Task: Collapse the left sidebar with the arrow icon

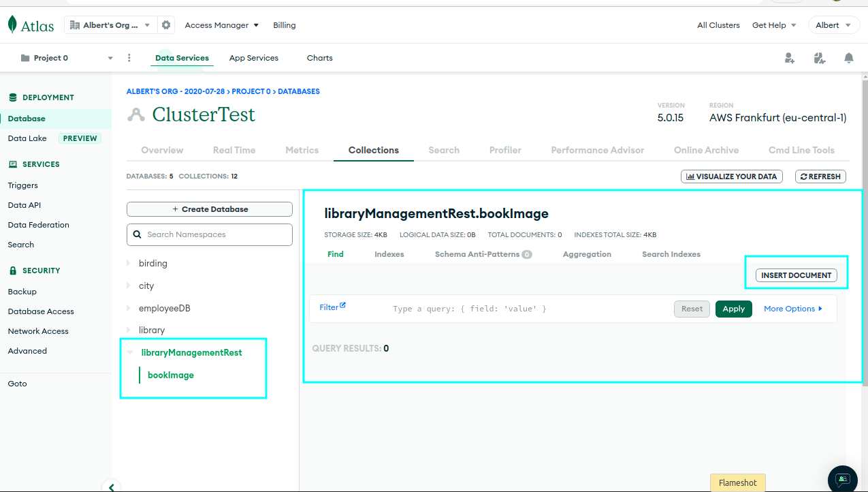Action: coord(112,486)
